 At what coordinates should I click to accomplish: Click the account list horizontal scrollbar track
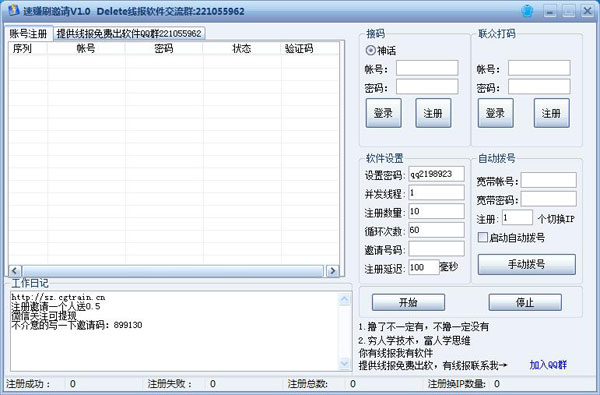point(173,271)
